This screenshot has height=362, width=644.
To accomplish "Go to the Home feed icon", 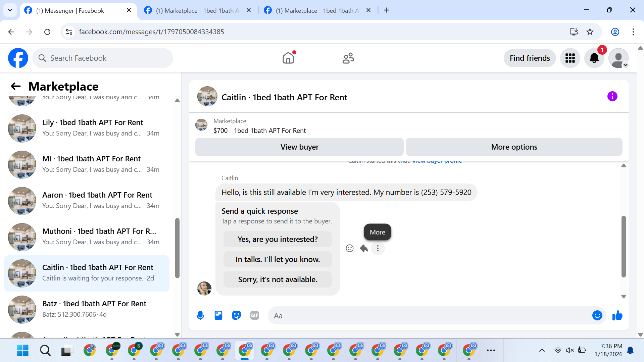I will (288, 58).
